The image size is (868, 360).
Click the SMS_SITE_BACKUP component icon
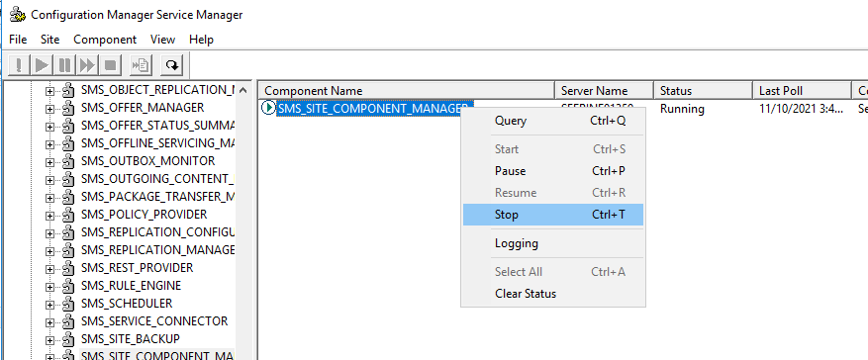pyautogui.click(x=68, y=339)
